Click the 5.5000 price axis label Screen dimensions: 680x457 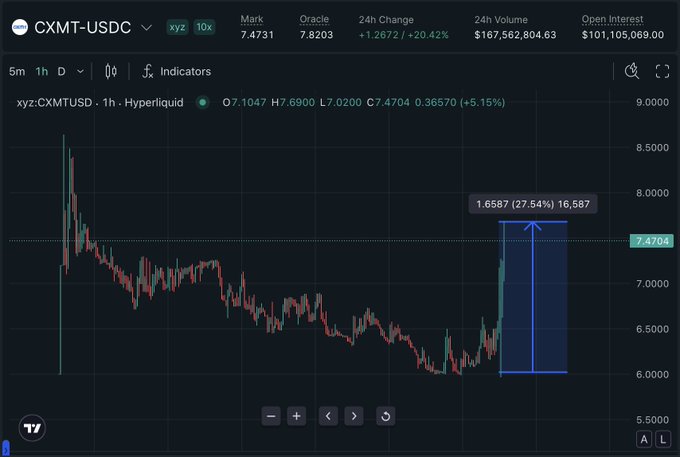point(652,420)
